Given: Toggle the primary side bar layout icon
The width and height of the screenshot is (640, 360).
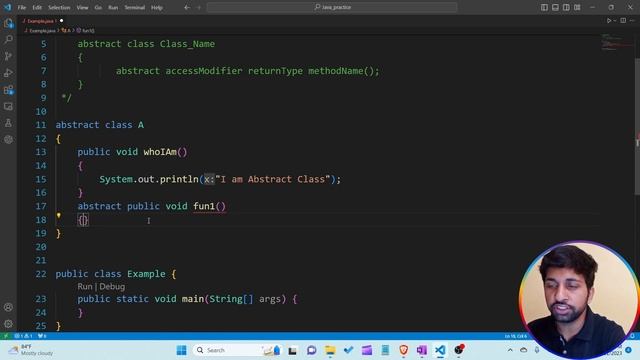Looking at the screenshot, I should pyautogui.click(x=544, y=7).
